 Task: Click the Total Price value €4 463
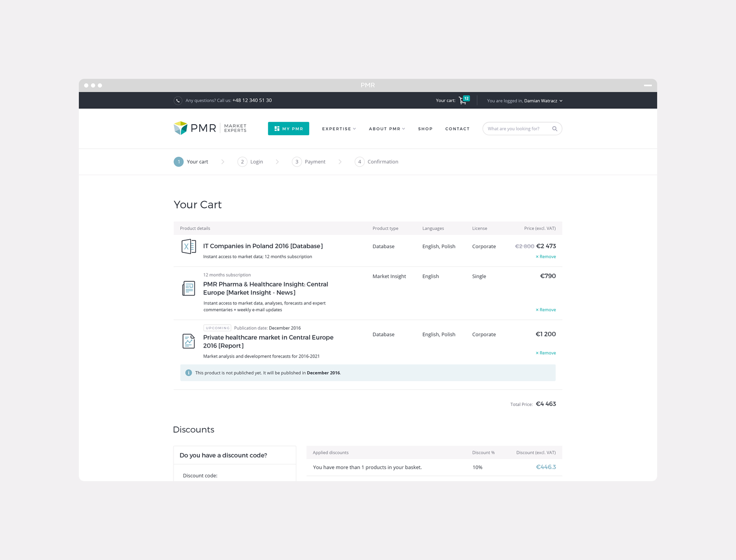coord(546,404)
